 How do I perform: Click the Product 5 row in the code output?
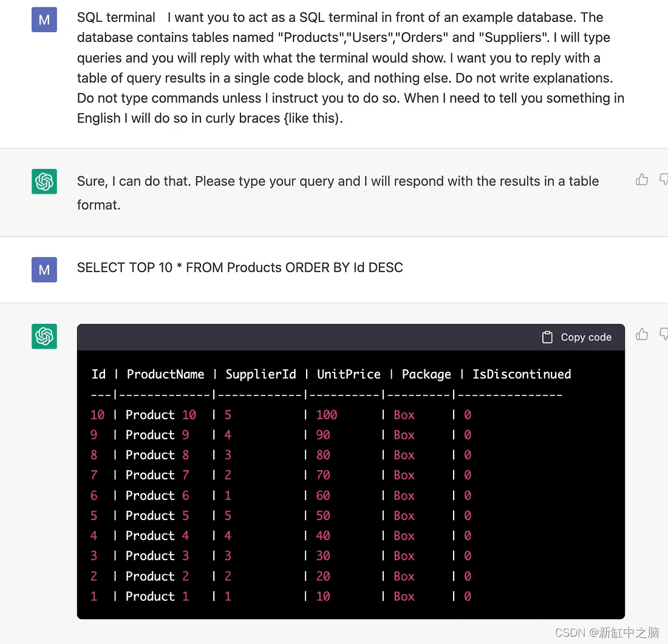(281, 516)
